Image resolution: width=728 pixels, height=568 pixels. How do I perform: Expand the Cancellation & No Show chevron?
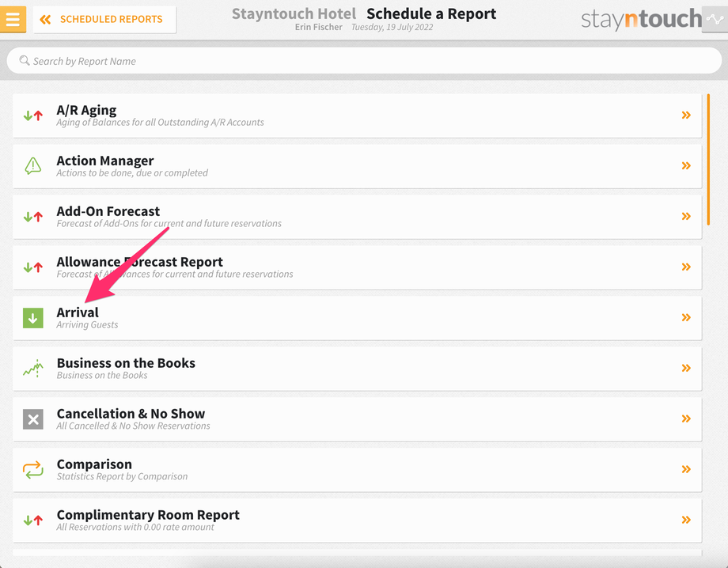coord(686,418)
